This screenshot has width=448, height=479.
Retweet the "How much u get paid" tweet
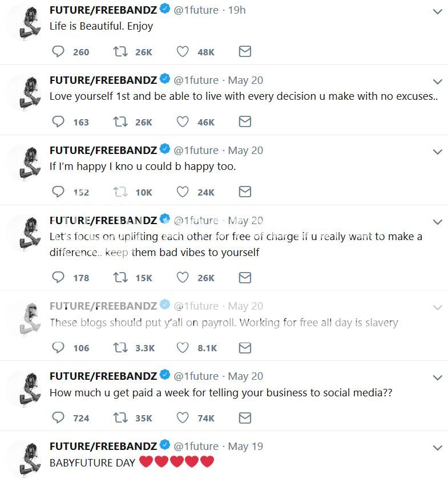pyautogui.click(x=120, y=418)
